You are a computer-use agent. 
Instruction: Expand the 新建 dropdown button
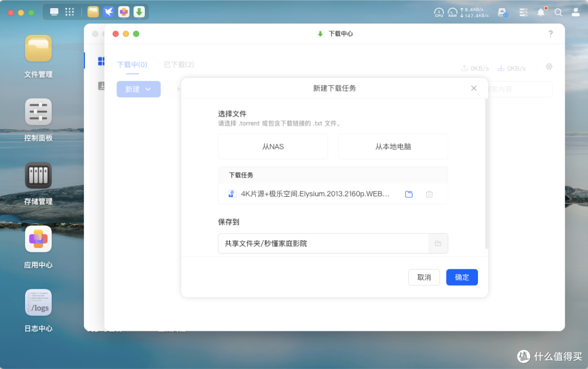pyautogui.click(x=138, y=89)
